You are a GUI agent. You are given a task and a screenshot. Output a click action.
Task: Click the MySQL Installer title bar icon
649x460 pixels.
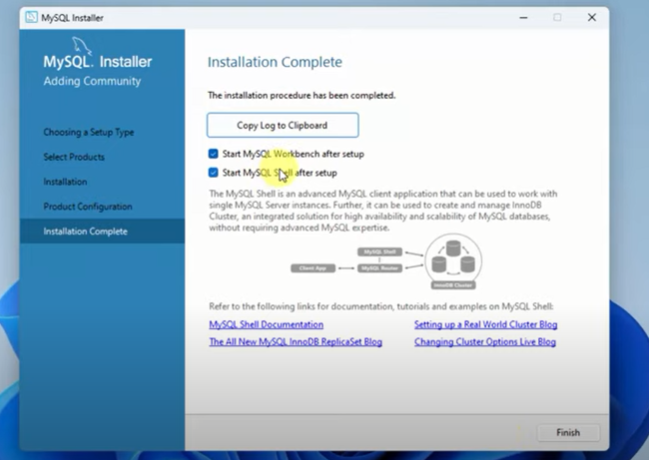point(31,17)
